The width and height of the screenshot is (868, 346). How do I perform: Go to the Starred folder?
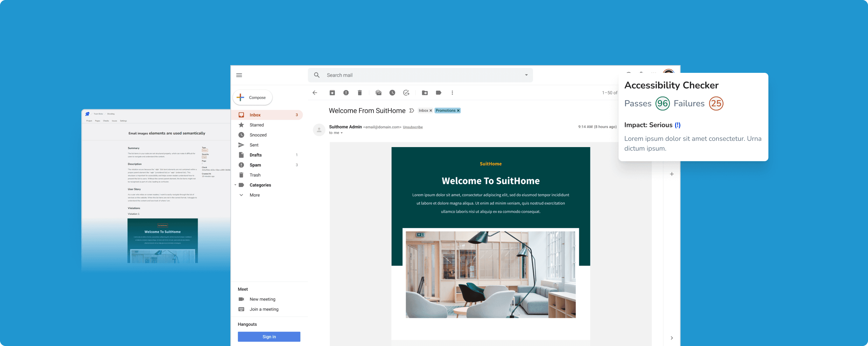257,125
